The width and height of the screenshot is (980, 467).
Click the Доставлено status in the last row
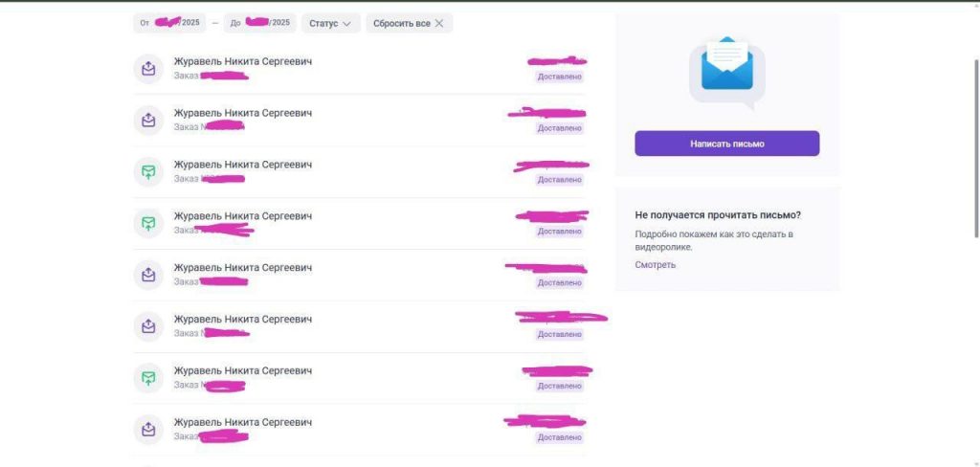[559, 437]
